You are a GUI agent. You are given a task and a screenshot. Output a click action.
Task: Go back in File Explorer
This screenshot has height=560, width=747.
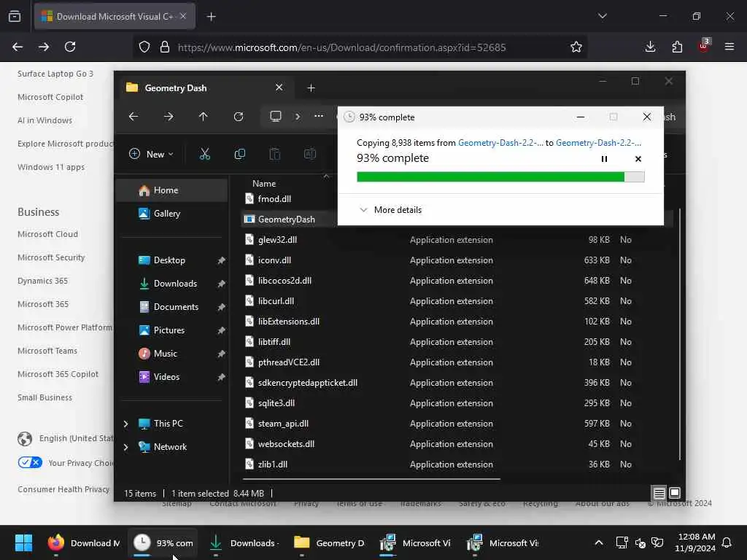pyautogui.click(x=133, y=116)
